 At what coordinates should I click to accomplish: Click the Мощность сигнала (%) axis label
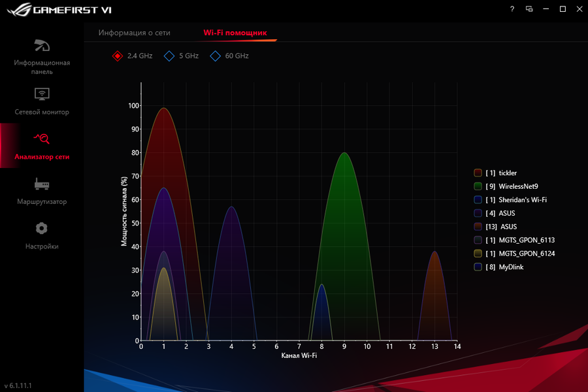124,211
